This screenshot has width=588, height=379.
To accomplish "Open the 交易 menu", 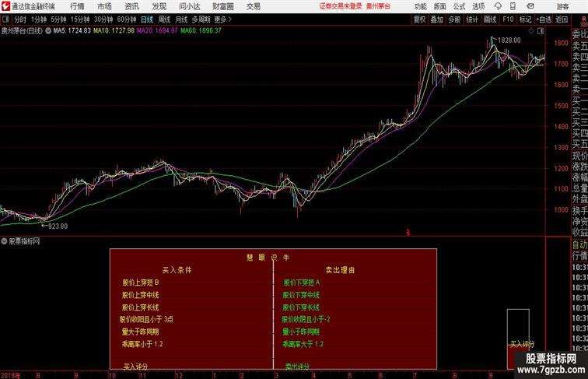I will pos(253,6).
